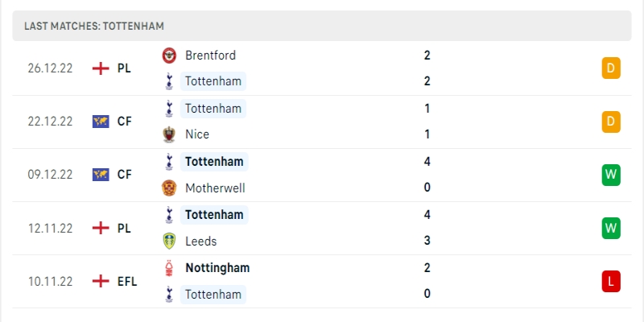Open the Leeds team link
This screenshot has height=322, width=644.
click(200, 241)
